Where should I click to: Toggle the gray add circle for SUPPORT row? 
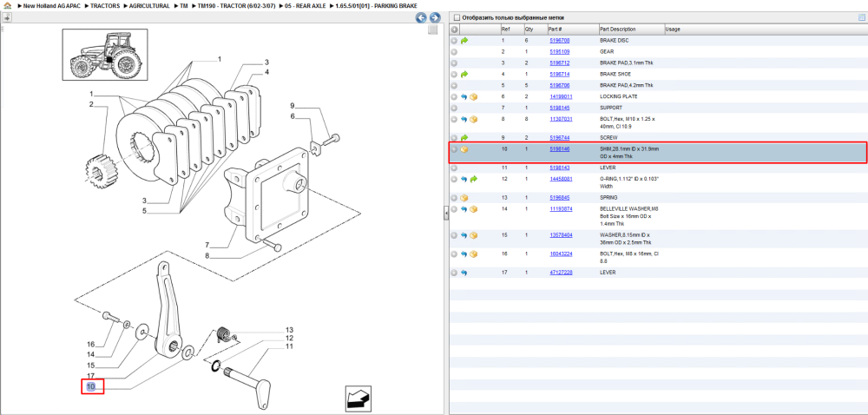tap(454, 108)
